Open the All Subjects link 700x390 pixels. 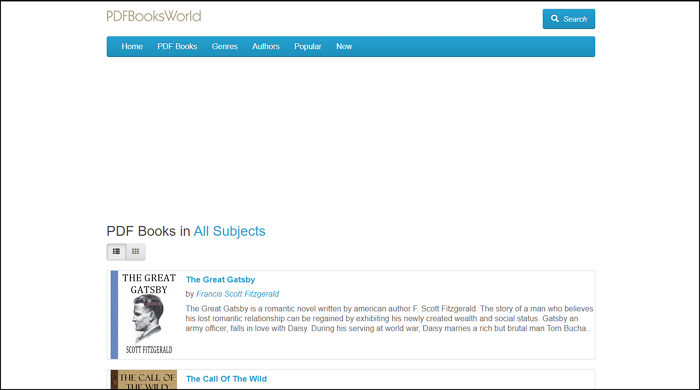click(229, 231)
